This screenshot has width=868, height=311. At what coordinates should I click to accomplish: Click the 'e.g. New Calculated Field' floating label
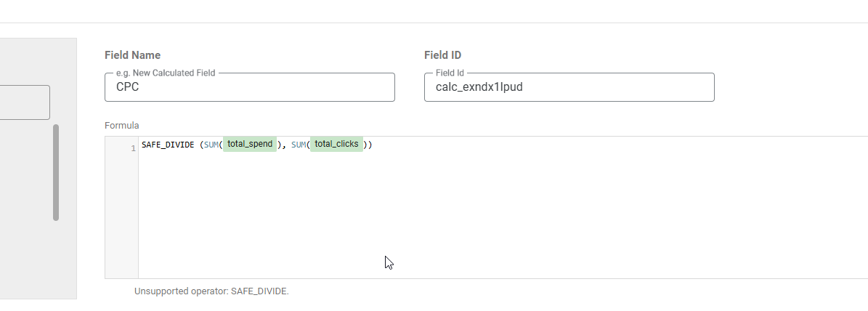(166, 73)
